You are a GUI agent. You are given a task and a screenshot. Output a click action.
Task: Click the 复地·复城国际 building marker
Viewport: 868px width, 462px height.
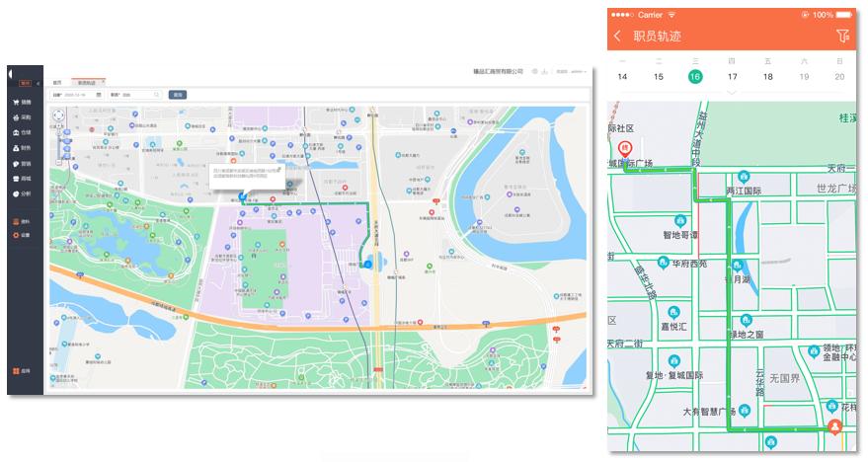[x=673, y=361]
